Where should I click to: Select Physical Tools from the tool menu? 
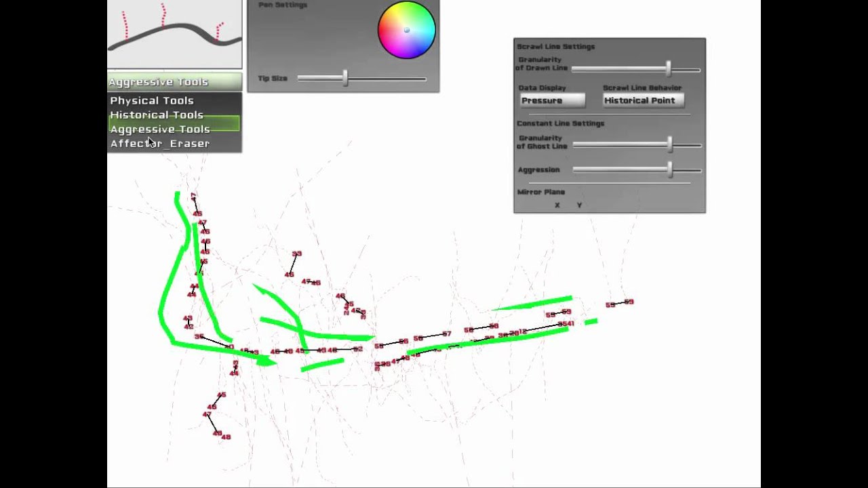click(x=152, y=100)
